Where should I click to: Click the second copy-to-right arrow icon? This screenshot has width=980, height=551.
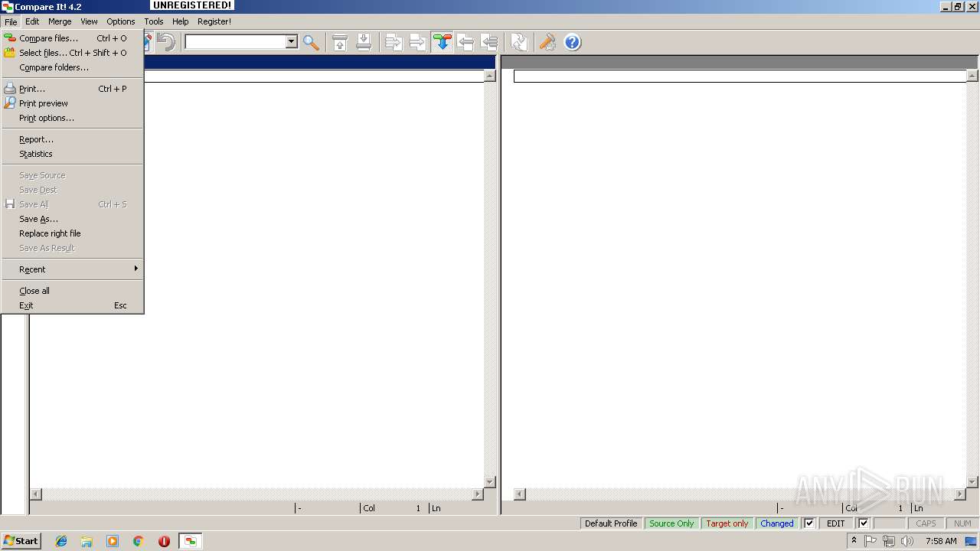pos(417,42)
